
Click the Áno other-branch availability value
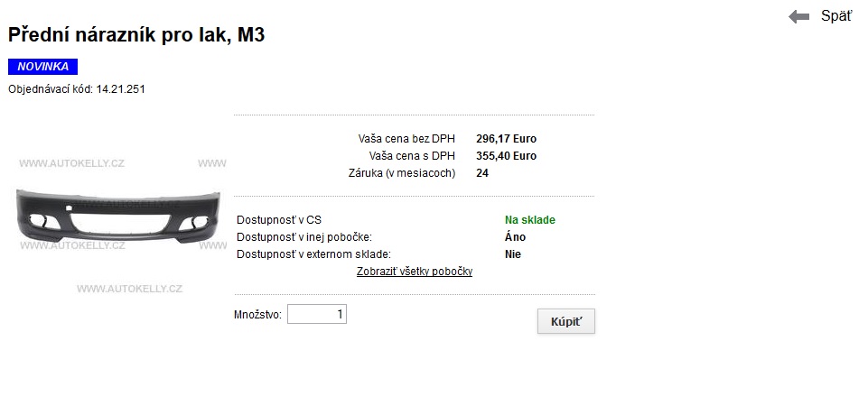tap(516, 237)
